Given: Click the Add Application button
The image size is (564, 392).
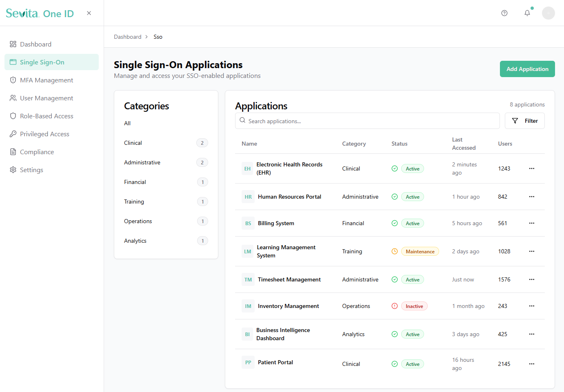Looking at the screenshot, I should pos(527,69).
